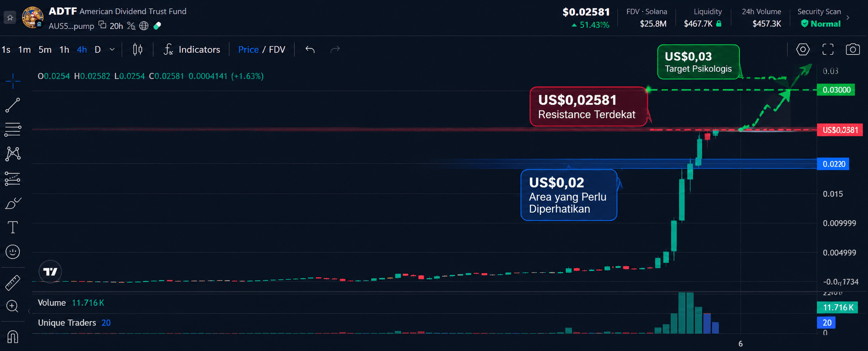This screenshot has width=868, height=351.
Task: Click the $457.3K 24h volume value
Action: pyautogui.click(x=766, y=24)
